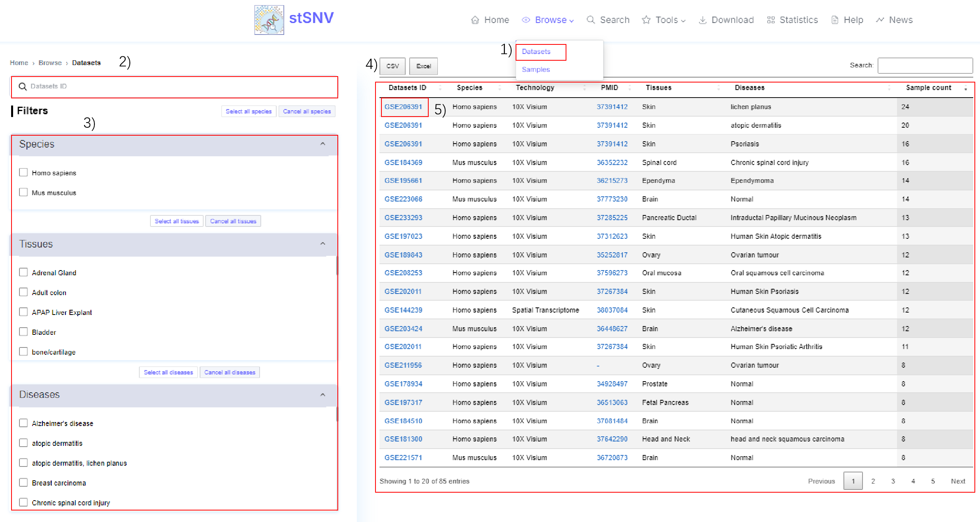Collapse the Diseases filter section
Viewport: 980px width, 522px height.
[323, 395]
